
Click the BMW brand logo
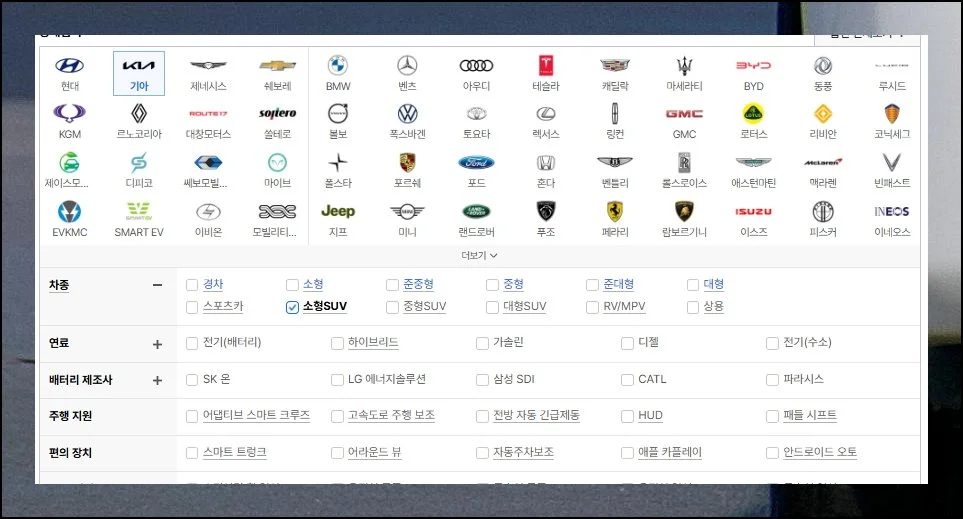coord(338,66)
